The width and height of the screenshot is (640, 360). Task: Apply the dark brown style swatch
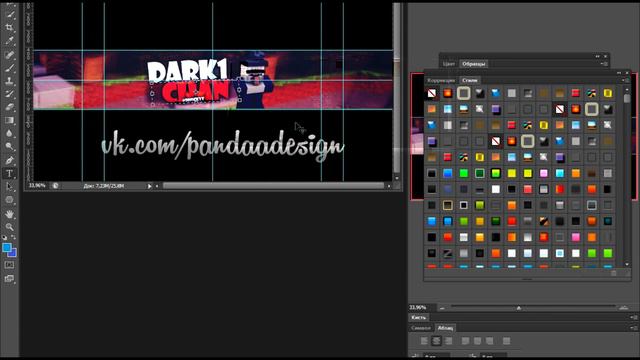(x=591, y=173)
